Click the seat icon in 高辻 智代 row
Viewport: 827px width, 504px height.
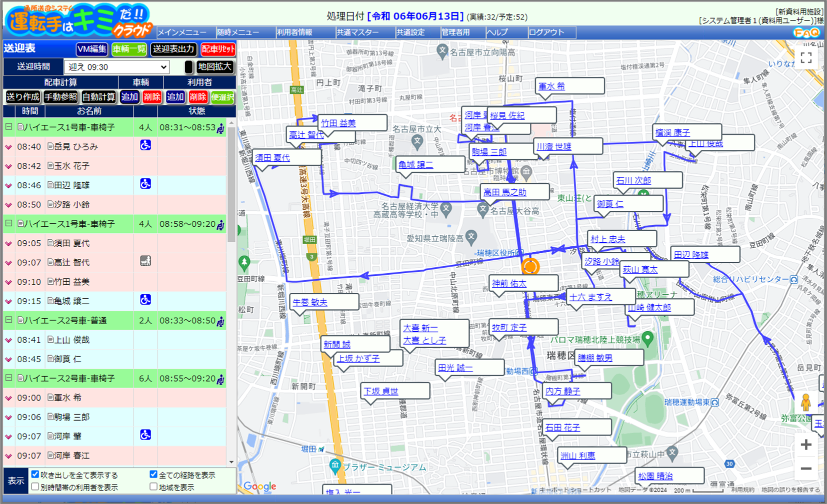click(145, 261)
